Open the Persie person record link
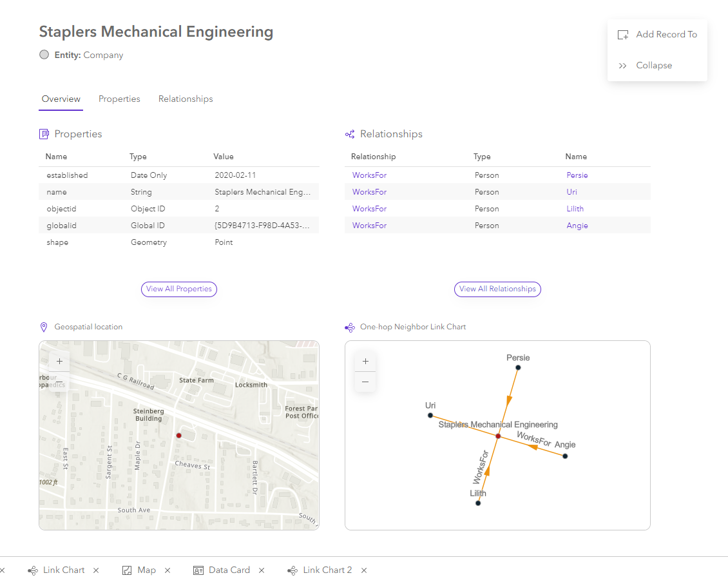 pos(577,175)
